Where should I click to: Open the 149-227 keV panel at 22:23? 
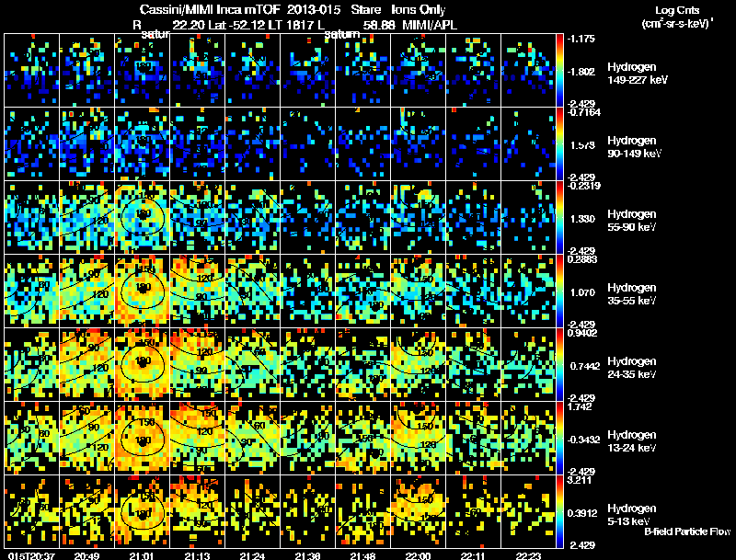(x=528, y=71)
